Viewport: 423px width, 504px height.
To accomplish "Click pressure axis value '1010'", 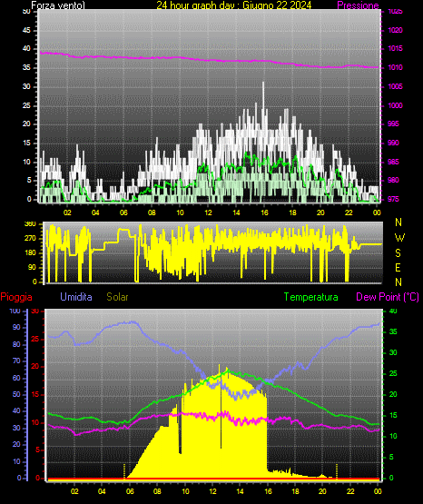I will (395, 67).
